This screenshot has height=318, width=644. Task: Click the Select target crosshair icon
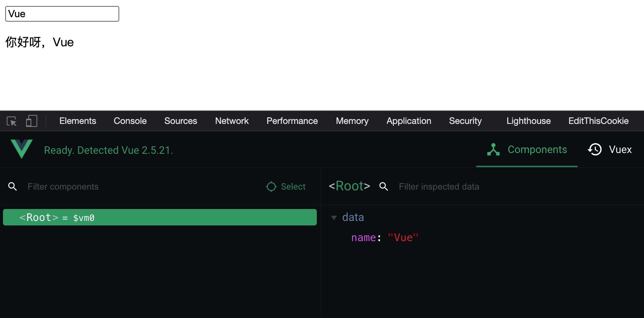coord(271,187)
